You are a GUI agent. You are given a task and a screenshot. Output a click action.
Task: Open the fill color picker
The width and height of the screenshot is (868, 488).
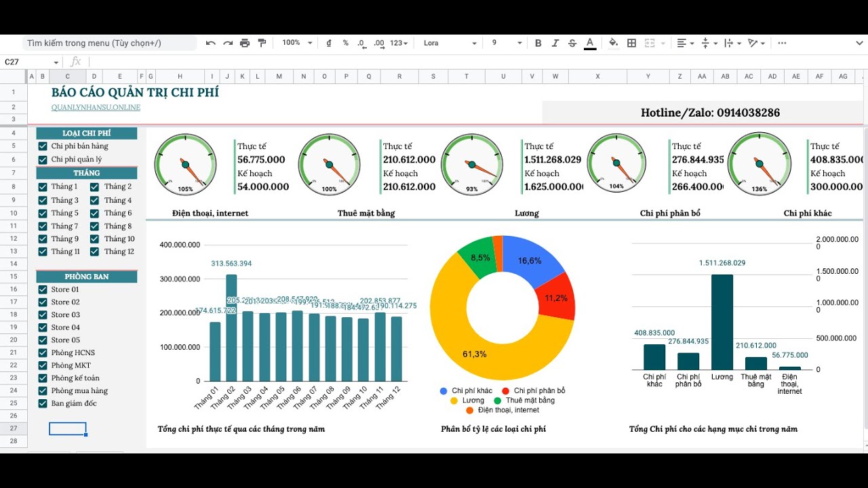pyautogui.click(x=614, y=43)
